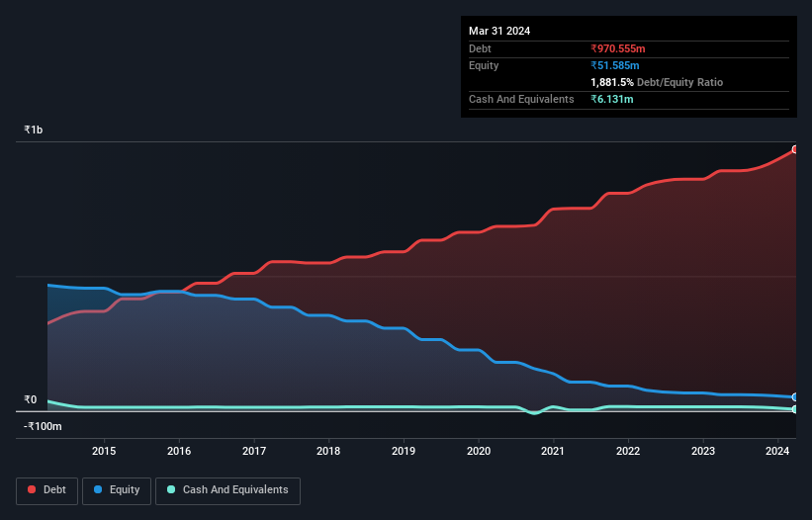Toggle the Debt series legend button
The width and height of the screenshot is (812, 520).
47,490
